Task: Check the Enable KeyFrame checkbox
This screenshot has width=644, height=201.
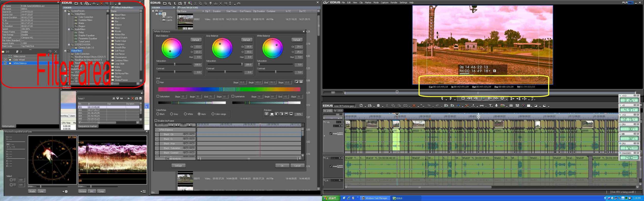Action: 156,120
